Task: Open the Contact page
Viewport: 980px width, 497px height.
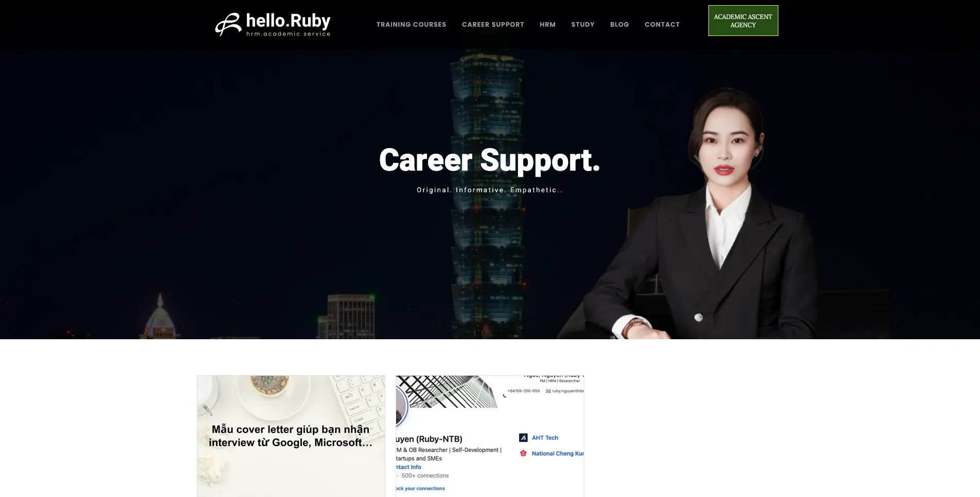Action: (x=662, y=25)
